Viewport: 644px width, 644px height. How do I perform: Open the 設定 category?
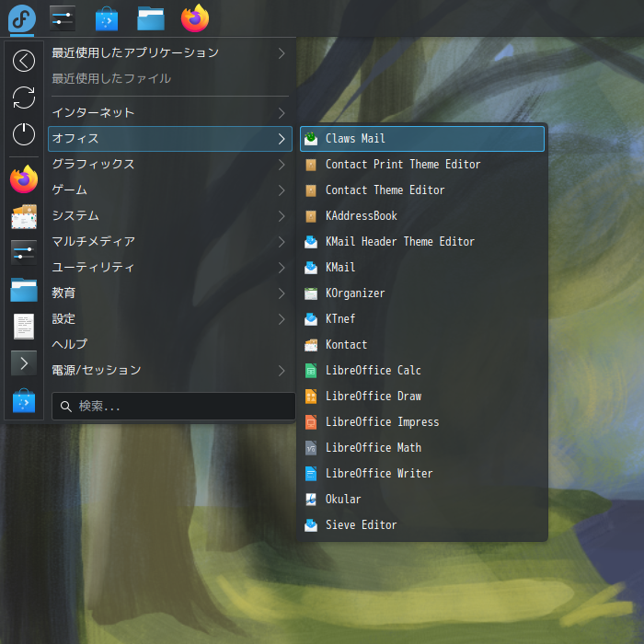pos(170,319)
